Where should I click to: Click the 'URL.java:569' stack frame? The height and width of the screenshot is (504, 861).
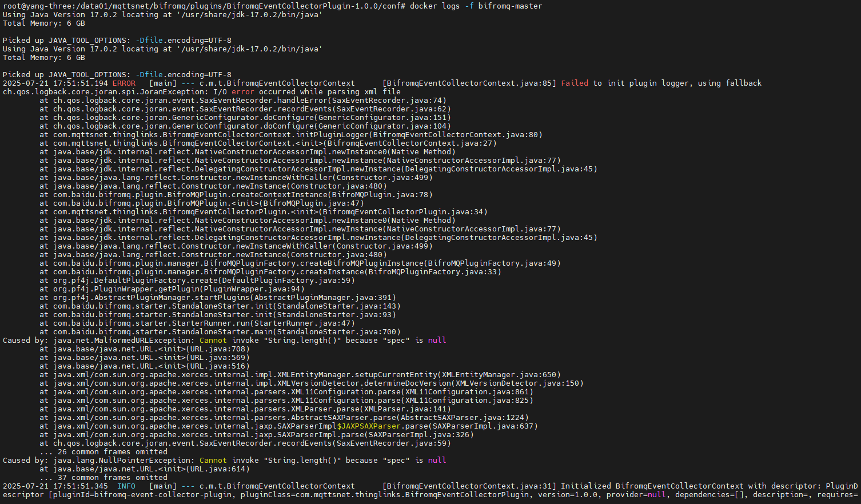coord(145,358)
